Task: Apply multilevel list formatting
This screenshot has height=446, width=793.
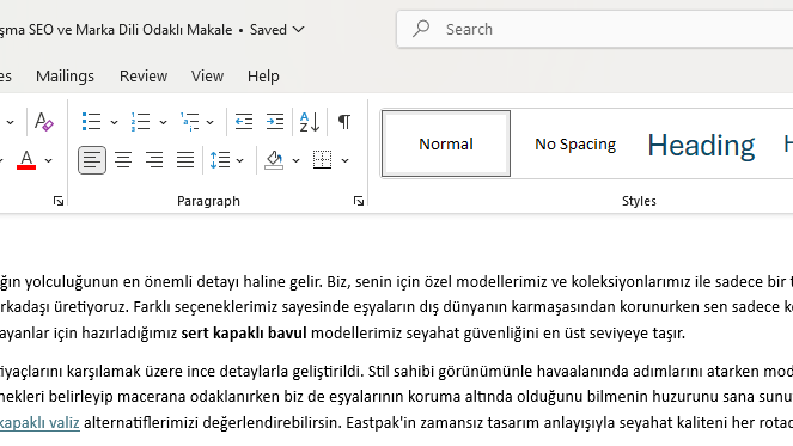Action: coord(190,122)
